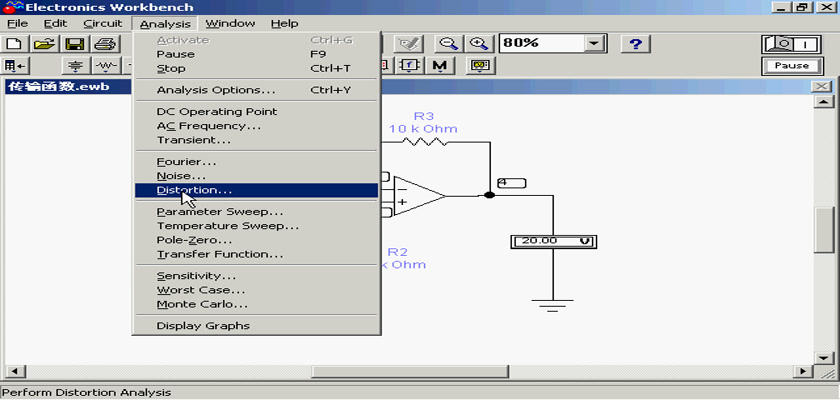Open the Window menu
This screenshot has width=840, height=400.
pyautogui.click(x=230, y=24)
